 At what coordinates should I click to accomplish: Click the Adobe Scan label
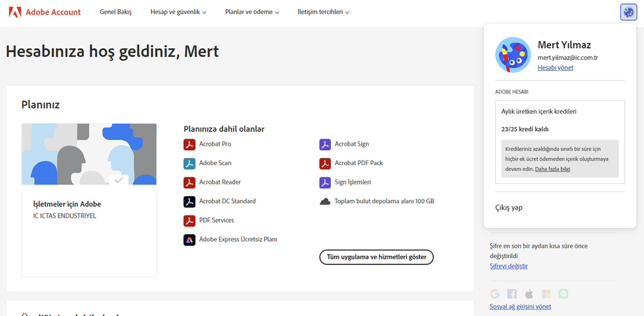[x=215, y=163]
